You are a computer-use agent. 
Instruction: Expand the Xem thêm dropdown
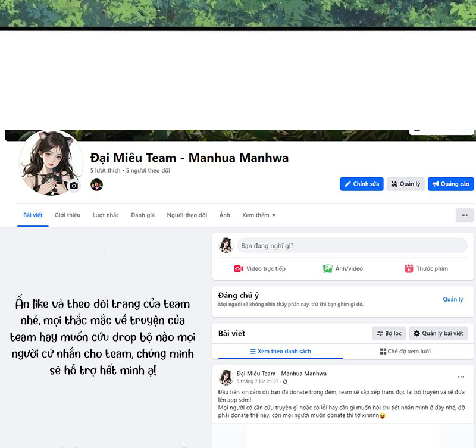[x=258, y=215]
